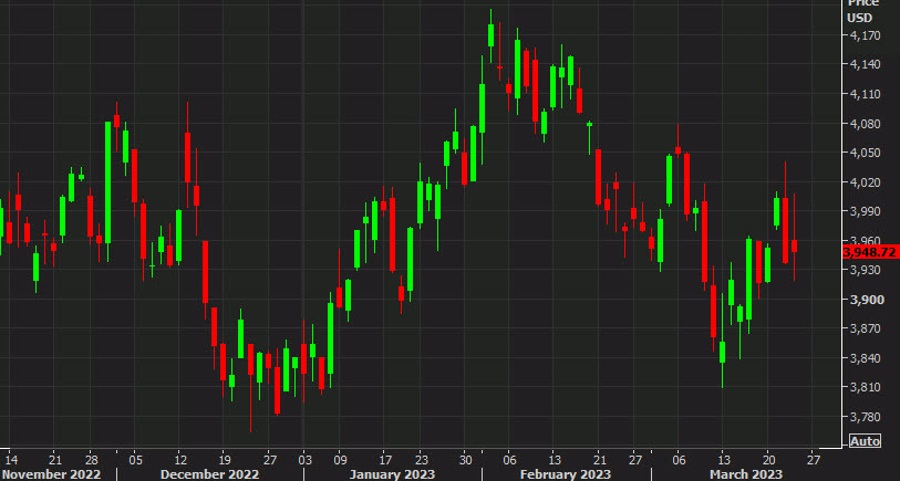Screen dimensions: 900x481
Task: Click the 4,110 price axis label
Action: [864, 94]
